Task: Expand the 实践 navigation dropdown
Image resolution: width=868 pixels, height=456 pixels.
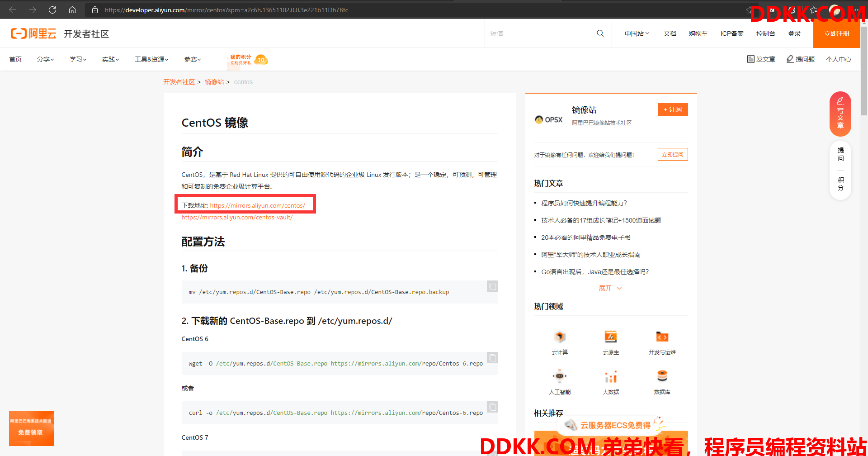Action: tap(111, 59)
